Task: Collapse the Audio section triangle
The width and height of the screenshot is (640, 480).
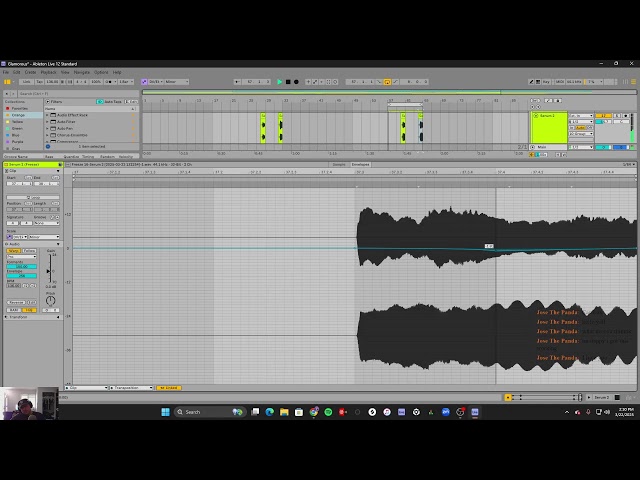Action: 58,244
